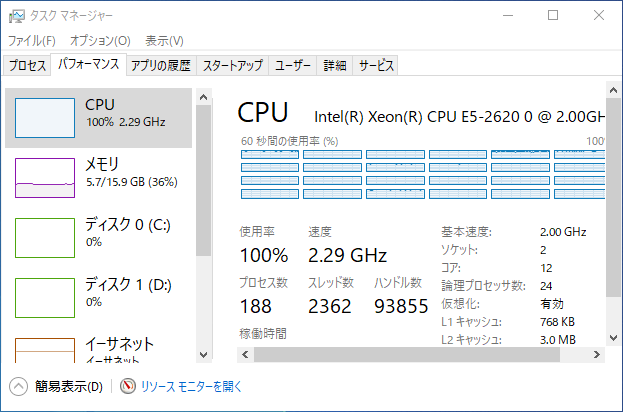
Task: Select the CPU usage thumbnail graph
Action: pos(45,118)
